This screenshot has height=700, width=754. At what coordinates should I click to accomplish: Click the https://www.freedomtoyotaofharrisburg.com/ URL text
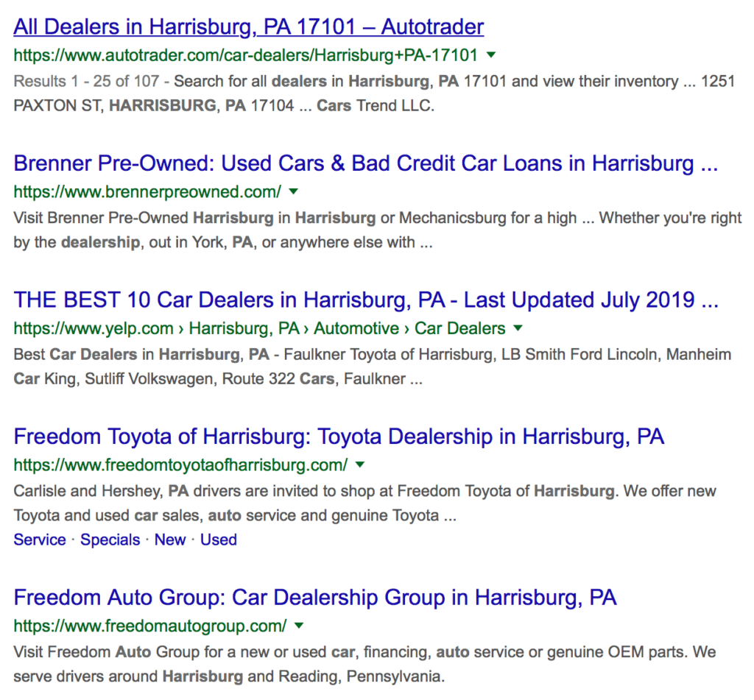[x=180, y=464]
